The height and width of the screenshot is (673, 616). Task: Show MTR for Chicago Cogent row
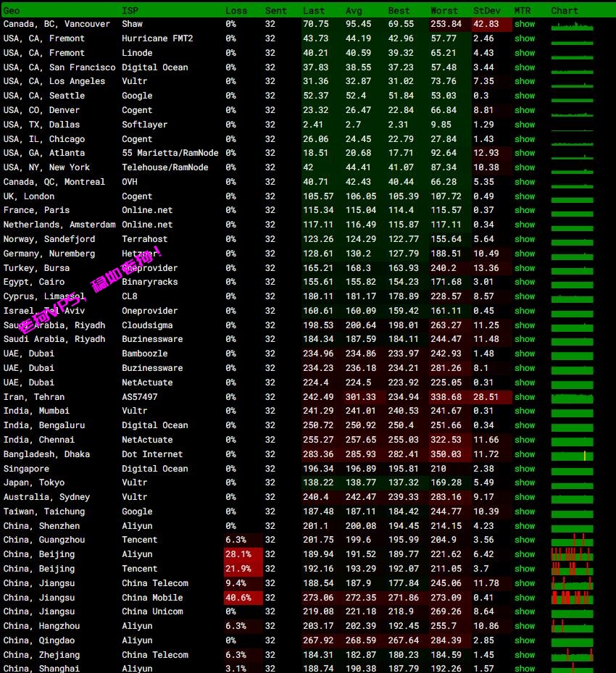click(525, 139)
